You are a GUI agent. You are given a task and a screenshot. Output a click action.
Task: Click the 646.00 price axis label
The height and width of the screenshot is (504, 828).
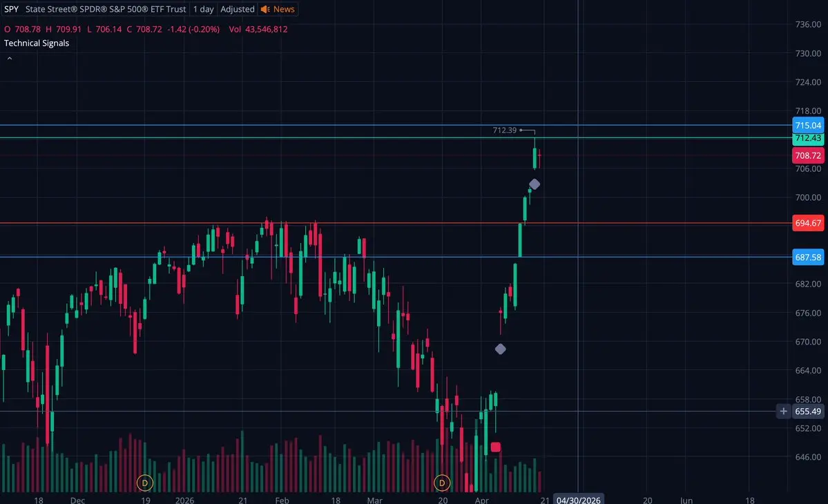(808, 457)
